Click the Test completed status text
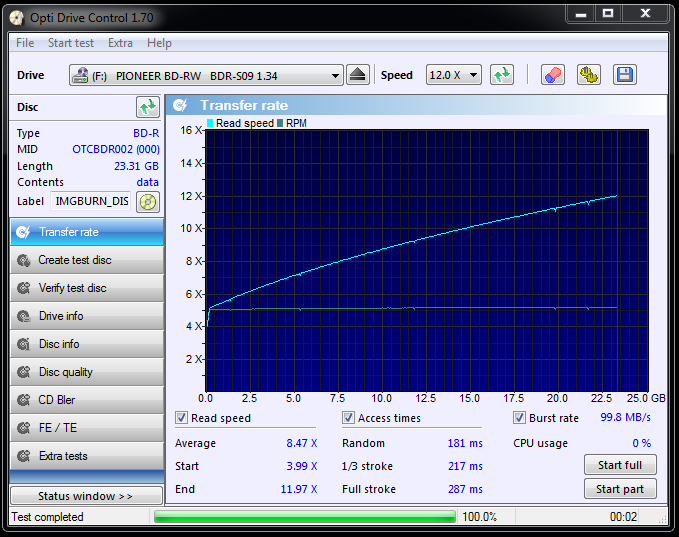Image resolution: width=679 pixels, height=537 pixels. pyautogui.click(x=48, y=517)
